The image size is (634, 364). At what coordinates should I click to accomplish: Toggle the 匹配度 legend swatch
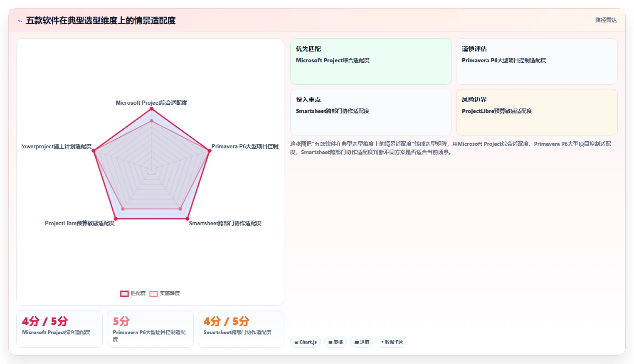124,294
